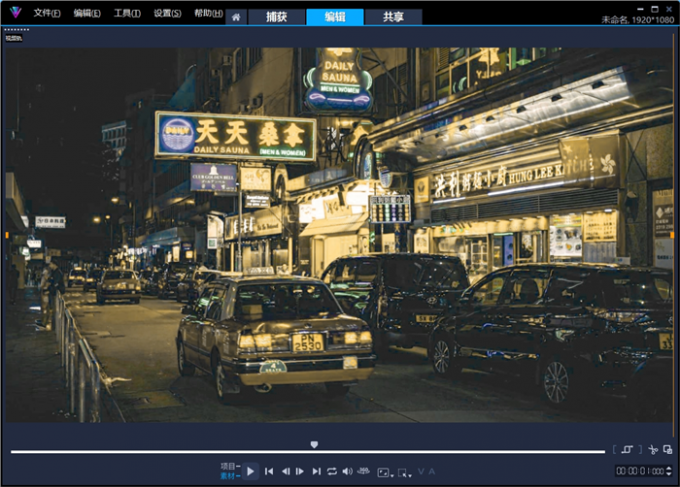The image size is (680, 487).
Task: Close the application window
Action: [x=669, y=9]
